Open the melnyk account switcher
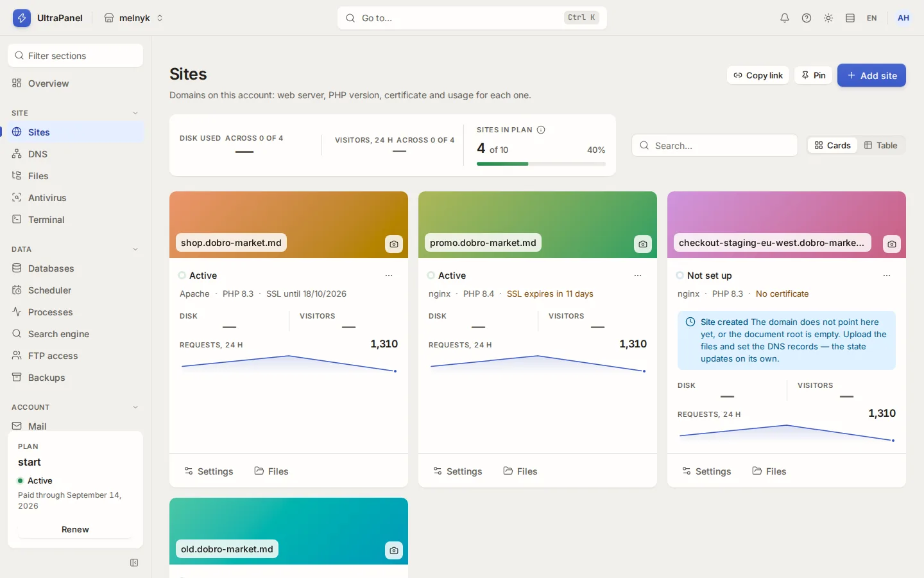Viewport: 924px width, 578px height. (134, 18)
